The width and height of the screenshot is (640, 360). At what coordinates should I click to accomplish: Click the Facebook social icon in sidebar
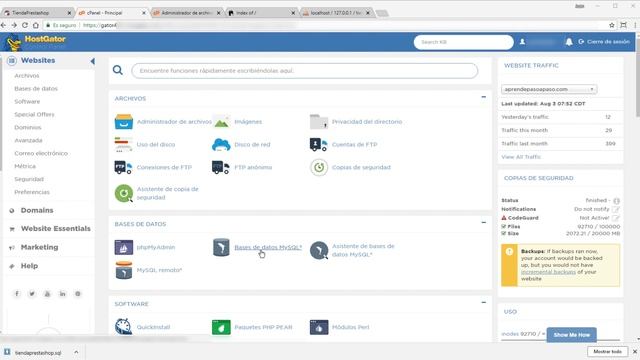[17, 294]
